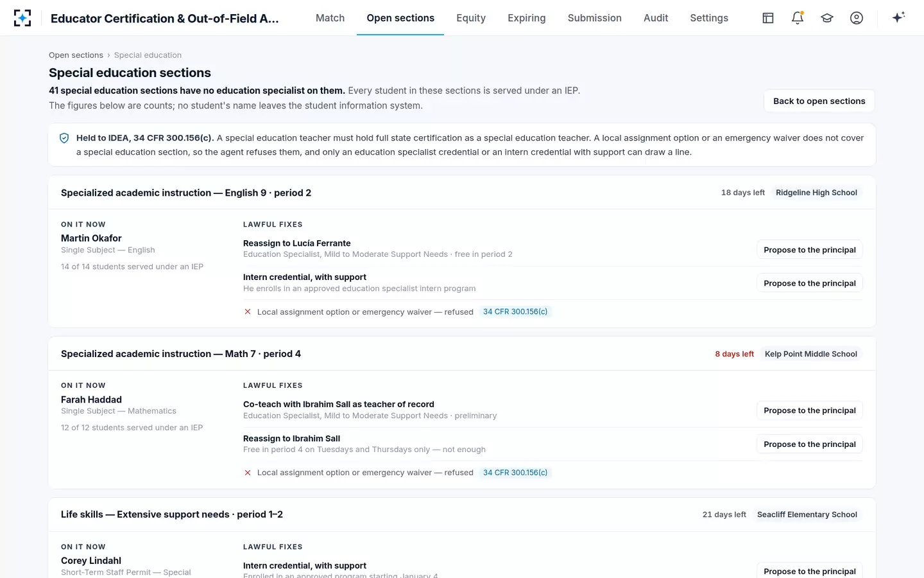Switch to the Match tab
The height and width of the screenshot is (578, 924).
click(330, 18)
